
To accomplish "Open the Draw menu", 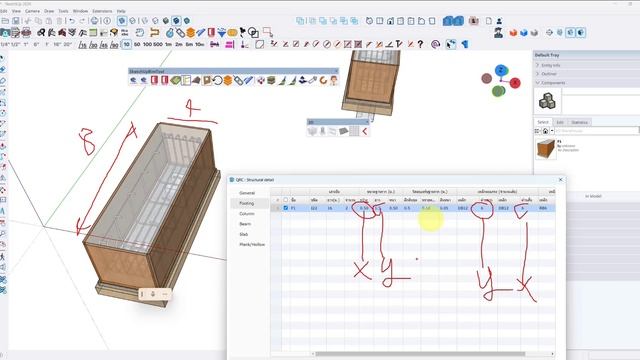I will 49,11.
